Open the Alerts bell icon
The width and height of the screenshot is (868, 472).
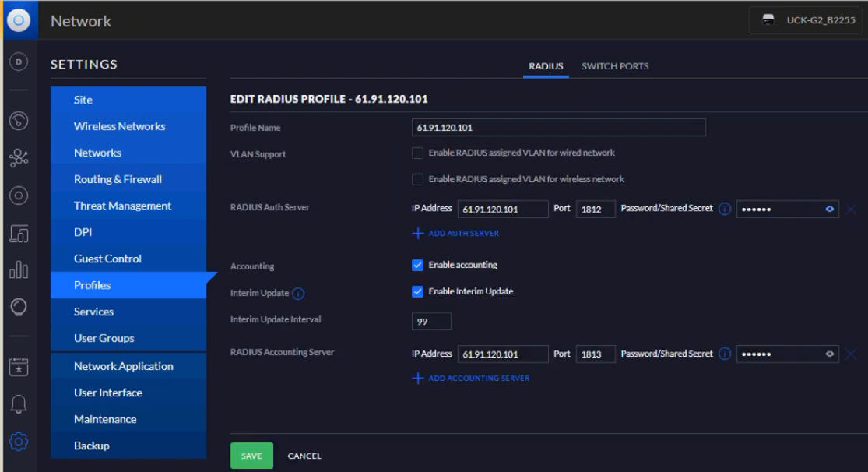pyautogui.click(x=19, y=403)
